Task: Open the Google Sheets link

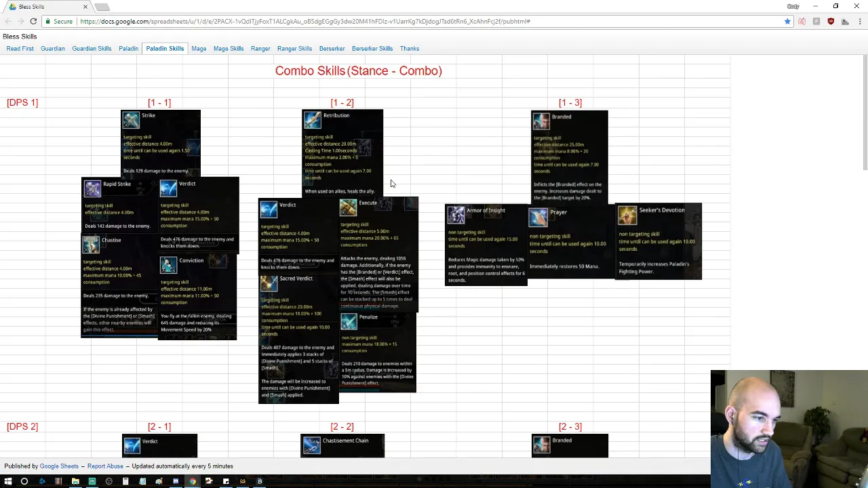Action: point(59,466)
